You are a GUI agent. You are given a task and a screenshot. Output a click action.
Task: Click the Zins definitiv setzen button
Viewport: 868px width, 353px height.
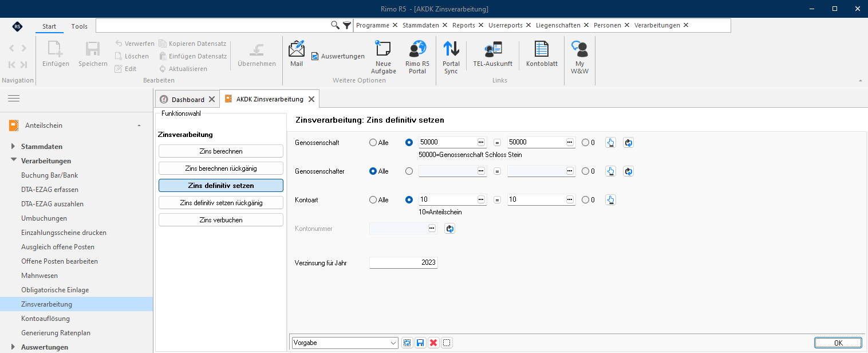221,186
